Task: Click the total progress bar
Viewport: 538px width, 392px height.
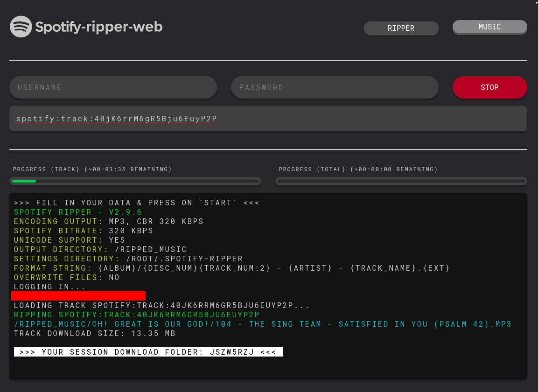Action: [401, 181]
